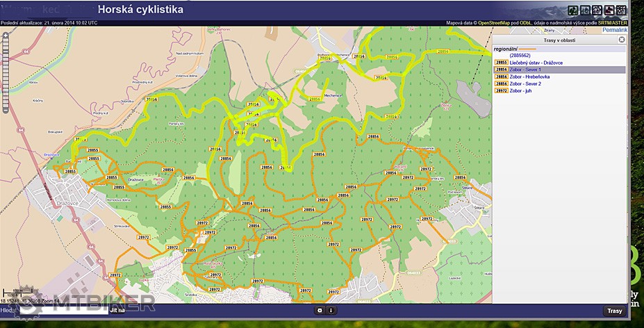The height and width of the screenshot is (328, 644).
Task: Zoom out with the minus button
Action: click(6, 110)
